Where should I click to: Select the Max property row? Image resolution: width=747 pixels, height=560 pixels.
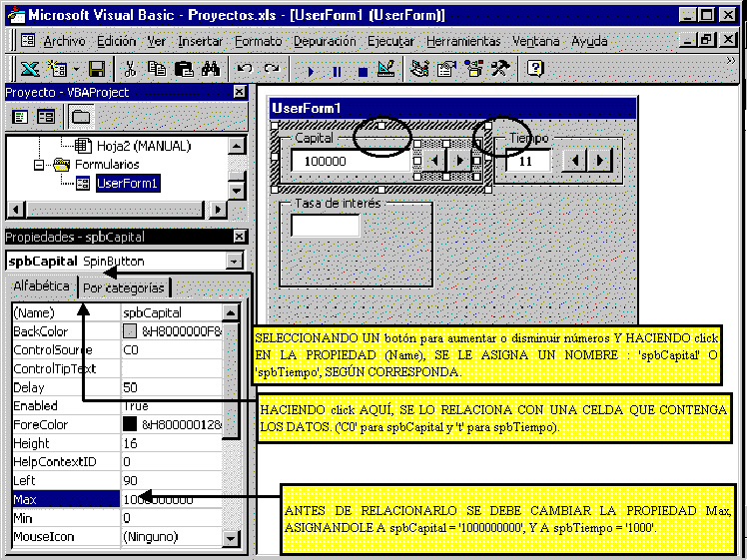[x=117, y=499]
